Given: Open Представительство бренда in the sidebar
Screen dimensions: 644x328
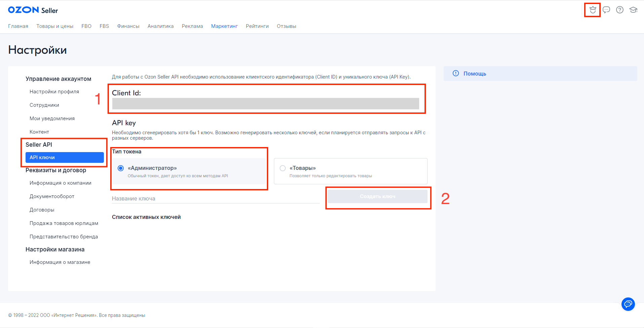Looking at the screenshot, I should (64, 237).
